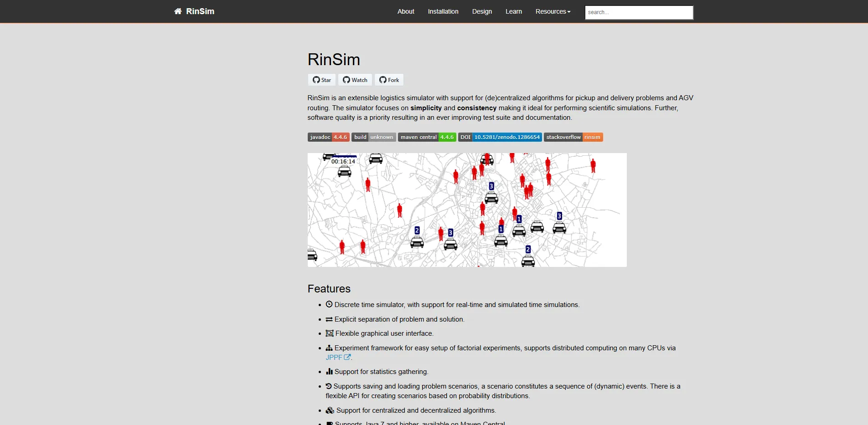The width and height of the screenshot is (868, 425).
Task: Click the GitHub icon on Watch button
Action: [346, 80]
